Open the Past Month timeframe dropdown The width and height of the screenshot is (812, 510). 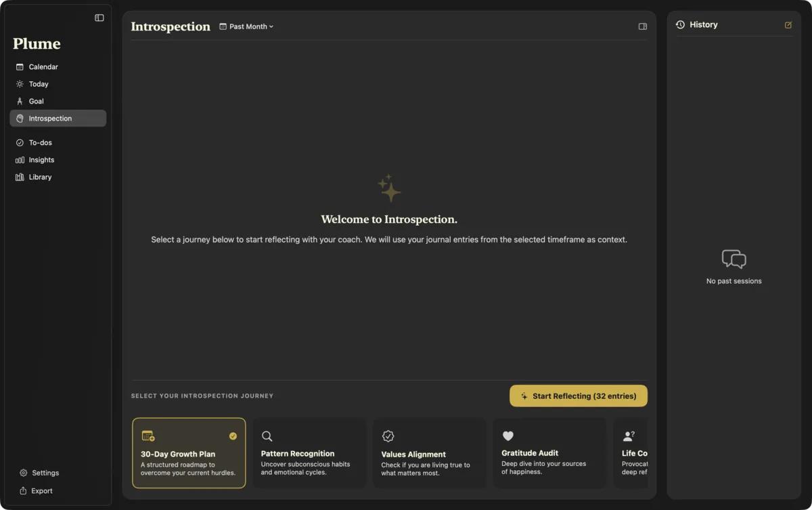coord(246,26)
